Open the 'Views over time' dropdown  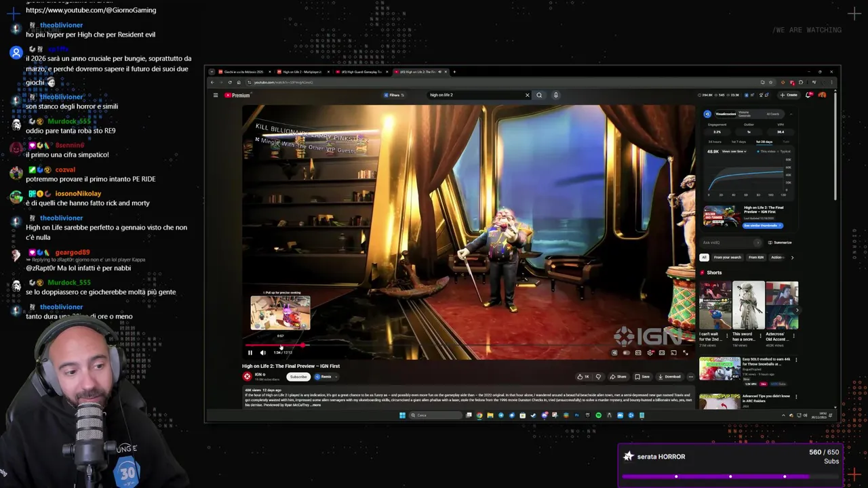734,151
